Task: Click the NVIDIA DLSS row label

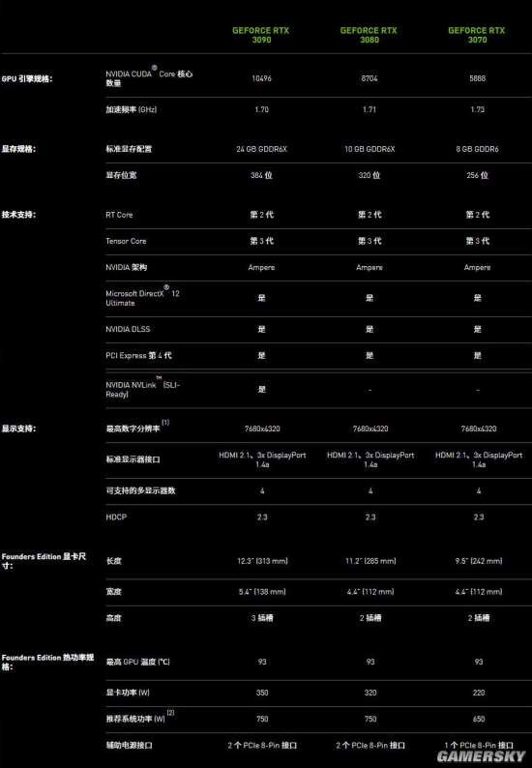Action: pos(128,329)
